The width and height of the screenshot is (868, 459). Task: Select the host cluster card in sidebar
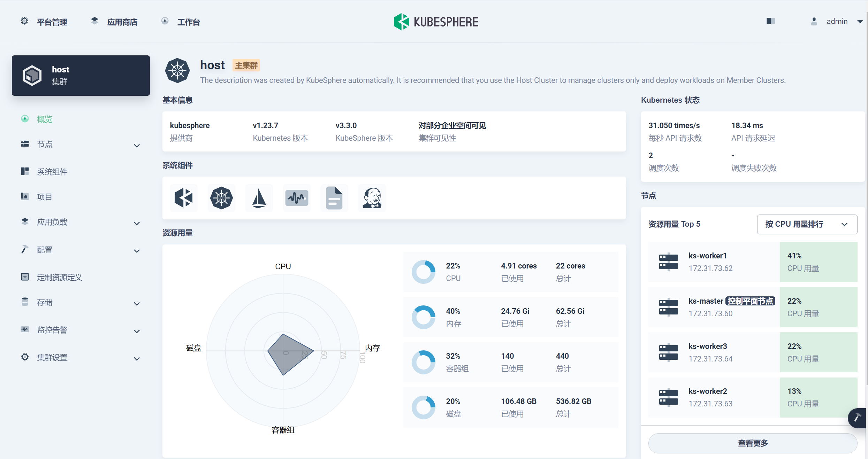pyautogui.click(x=81, y=76)
